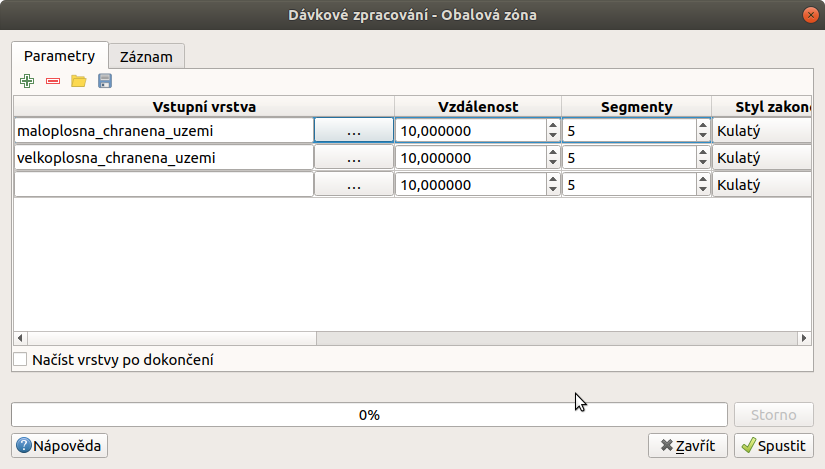Decrease segments in the empty third row
825x469 pixels.
click(703, 190)
